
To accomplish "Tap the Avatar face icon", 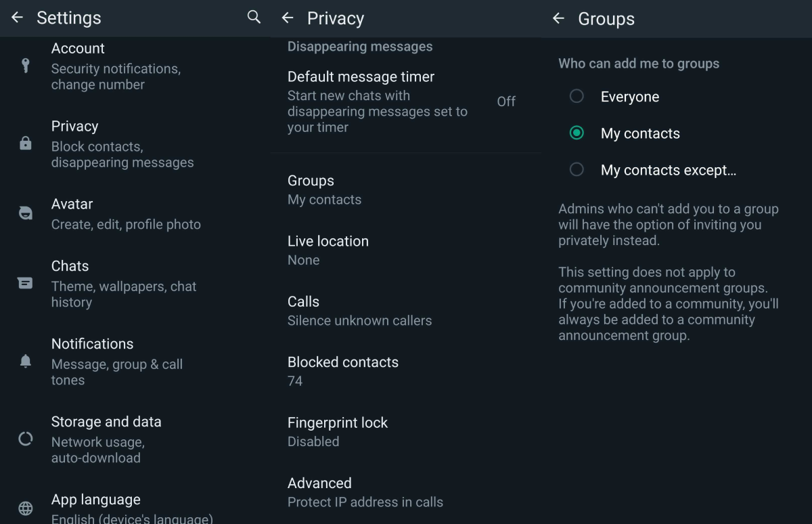I will [26, 214].
